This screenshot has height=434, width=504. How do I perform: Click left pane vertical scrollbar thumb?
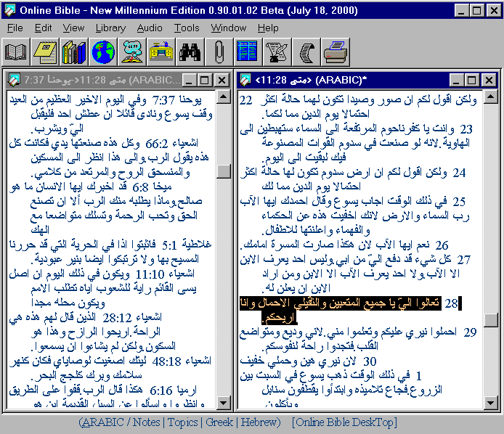(224, 171)
